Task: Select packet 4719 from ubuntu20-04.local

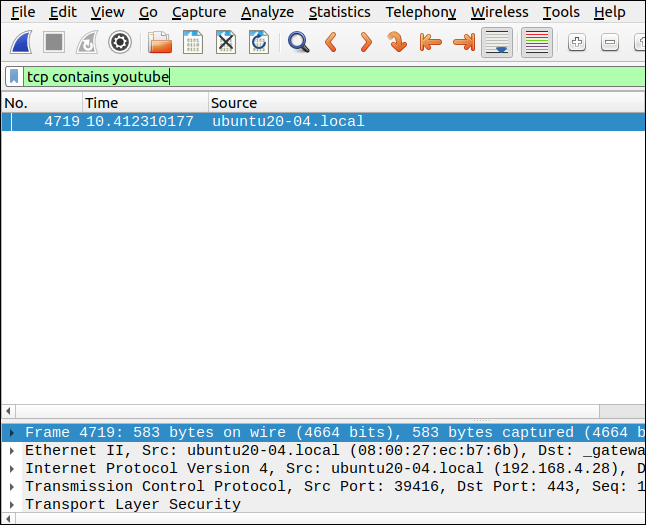Action: pos(323,122)
